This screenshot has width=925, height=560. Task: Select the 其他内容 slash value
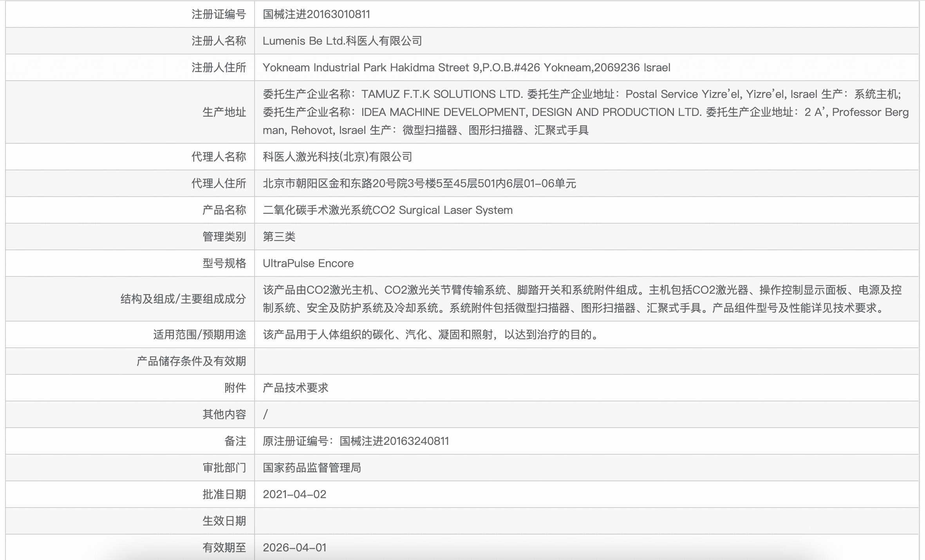[266, 414]
